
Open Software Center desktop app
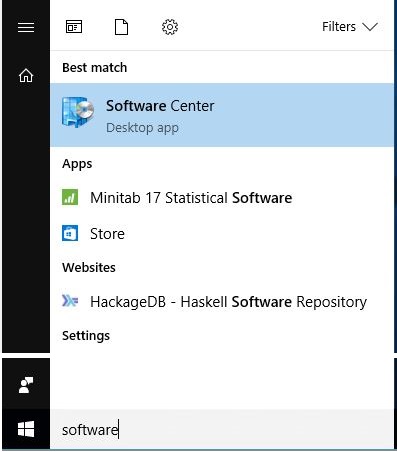(x=222, y=115)
